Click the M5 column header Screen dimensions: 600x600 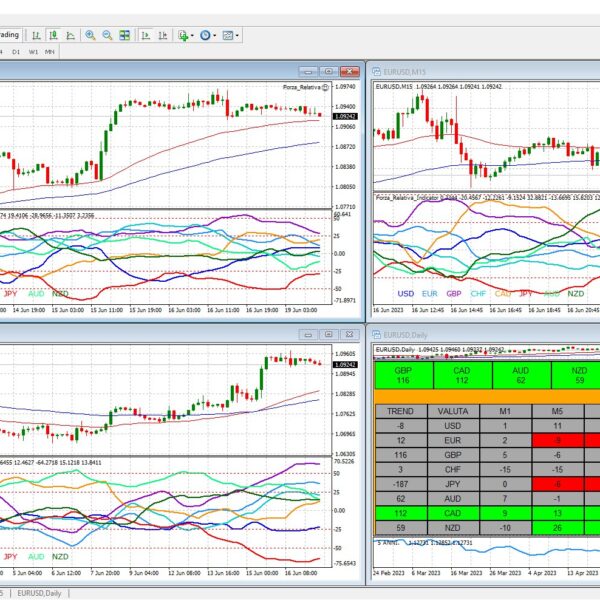[558, 411]
